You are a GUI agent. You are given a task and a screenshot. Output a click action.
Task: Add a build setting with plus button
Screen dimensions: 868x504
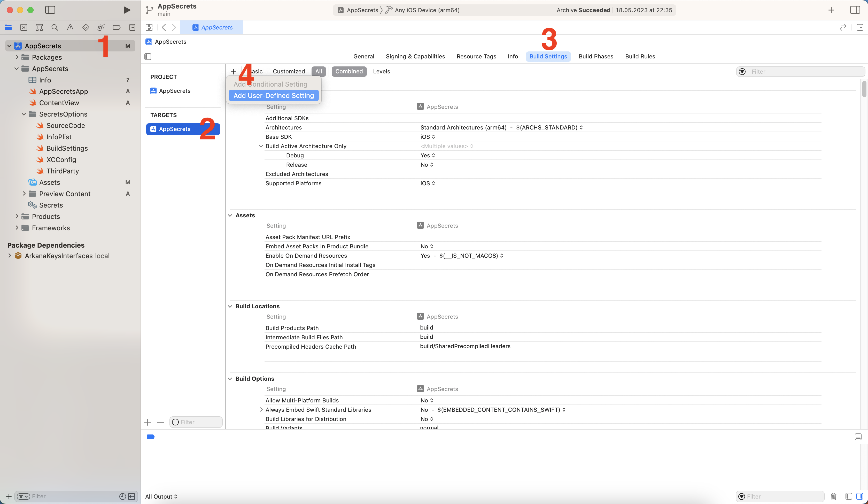coord(234,71)
